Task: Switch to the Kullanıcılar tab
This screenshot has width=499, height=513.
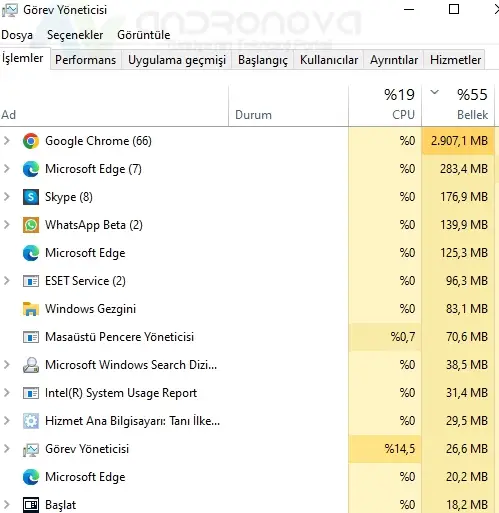Action: 329,60
